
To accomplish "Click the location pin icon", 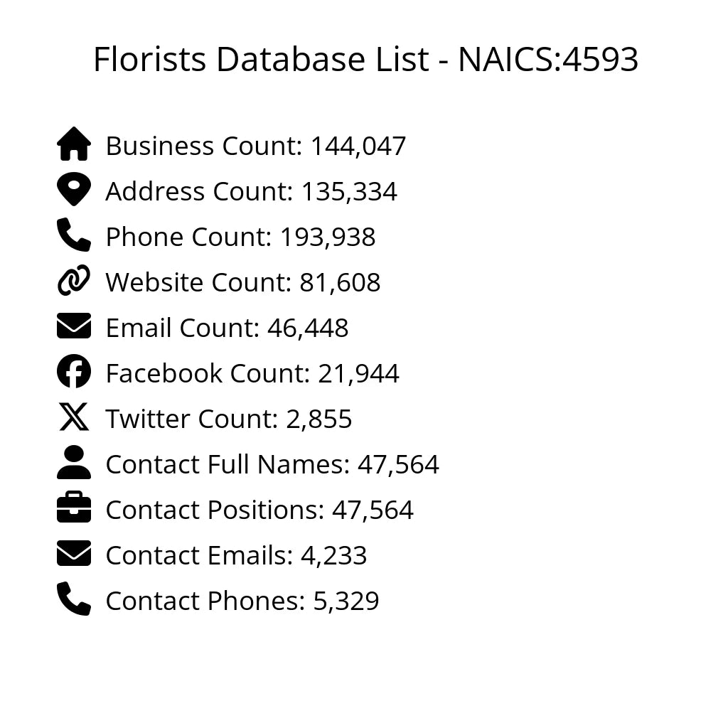I will pos(74,190).
